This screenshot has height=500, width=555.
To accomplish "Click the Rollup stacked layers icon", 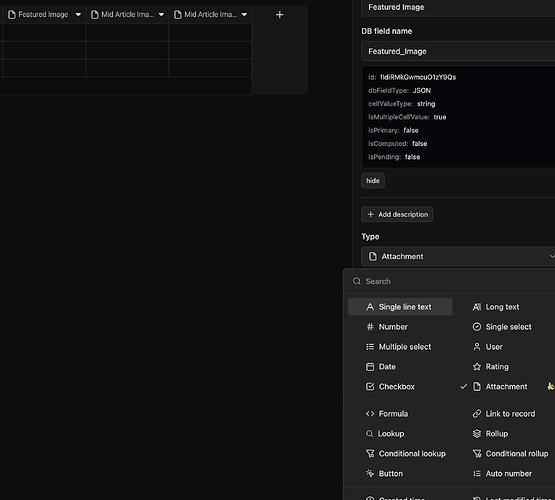I will pos(477,433).
